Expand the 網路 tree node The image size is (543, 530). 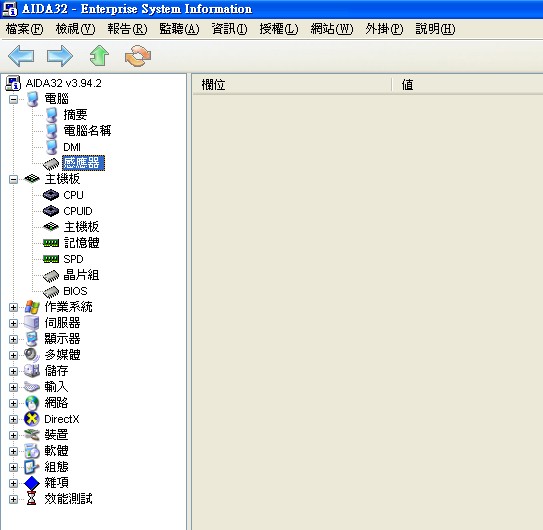13,403
